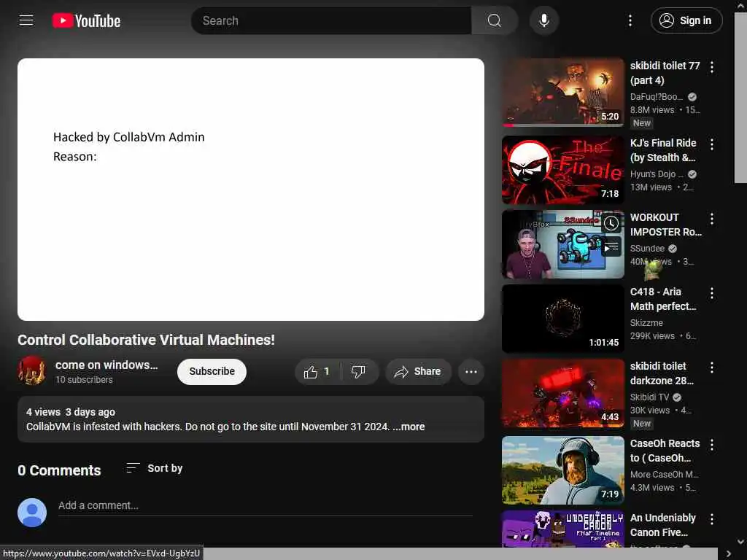This screenshot has height=560, width=747.
Task: Open 'KJ's Final Ride' thumbnail
Action: (x=563, y=170)
